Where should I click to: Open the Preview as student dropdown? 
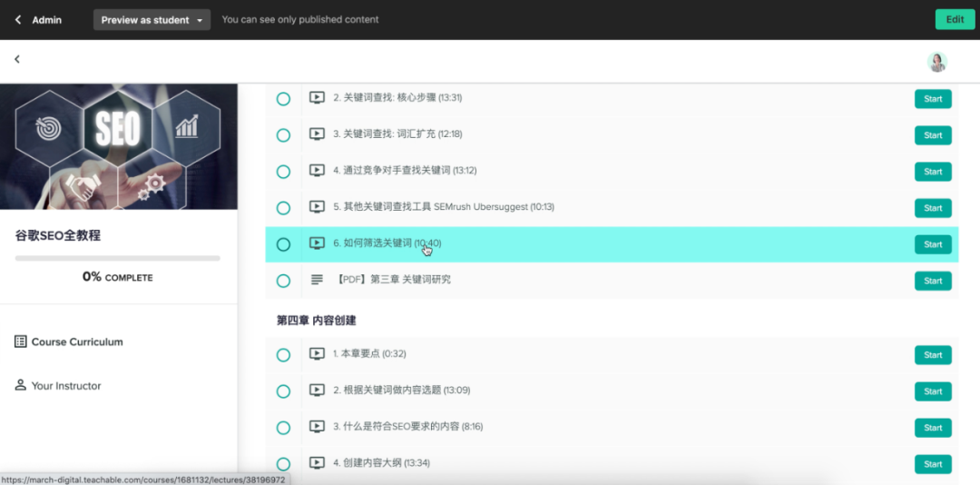pyautogui.click(x=152, y=20)
